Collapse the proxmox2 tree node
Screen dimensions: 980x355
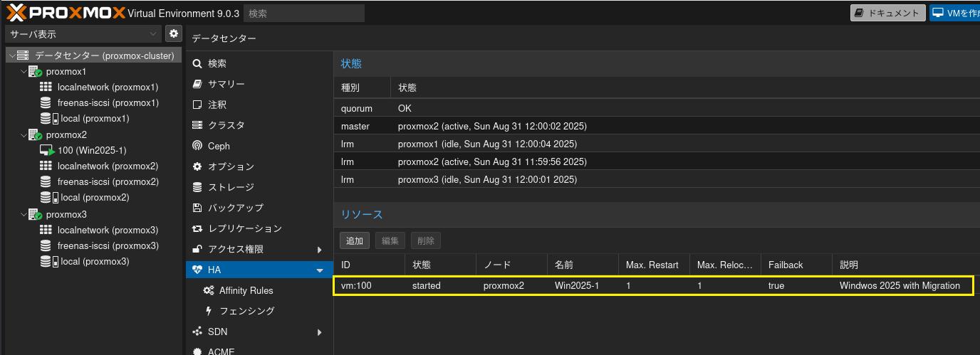(x=23, y=135)
